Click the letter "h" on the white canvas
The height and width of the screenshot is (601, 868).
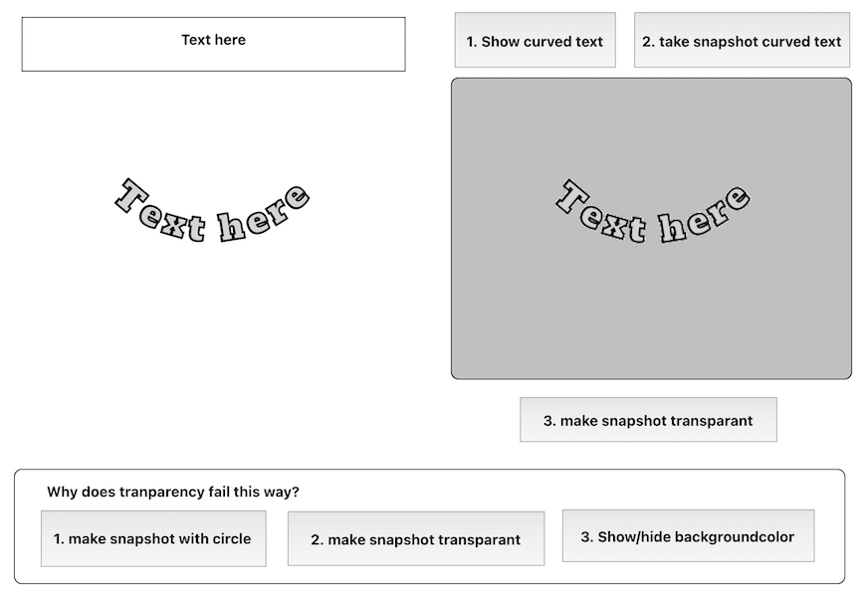tap(231, 226)
